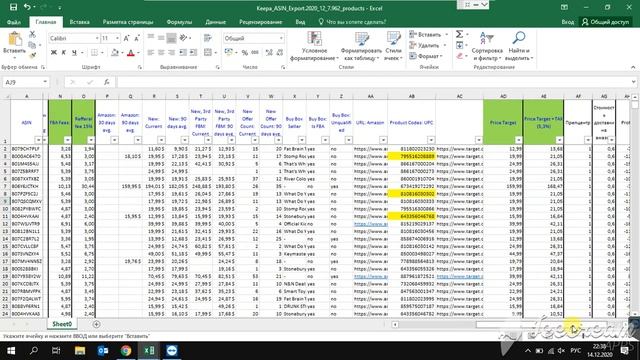This screenshot has height=360, width=640.
Task: Switch to the Вставка ribbon tab
Action: (x=80, y=22)
